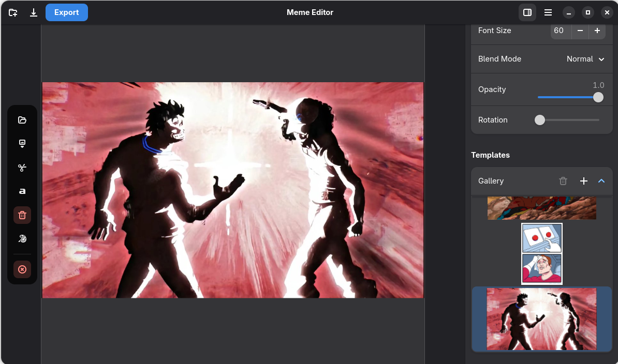Click the download/save icon in header
The width and height of the screenshot is (618, 364).
pos(34,12)
